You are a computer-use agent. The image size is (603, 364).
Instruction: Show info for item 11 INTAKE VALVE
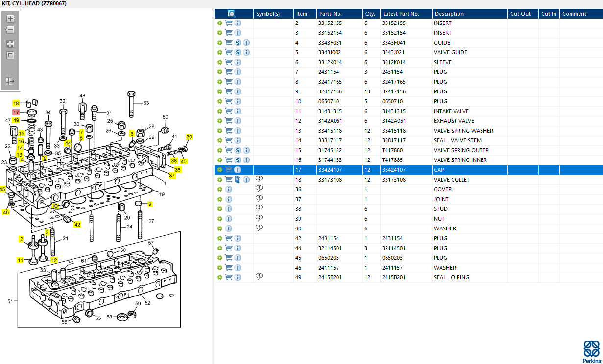tap(238, 111)
